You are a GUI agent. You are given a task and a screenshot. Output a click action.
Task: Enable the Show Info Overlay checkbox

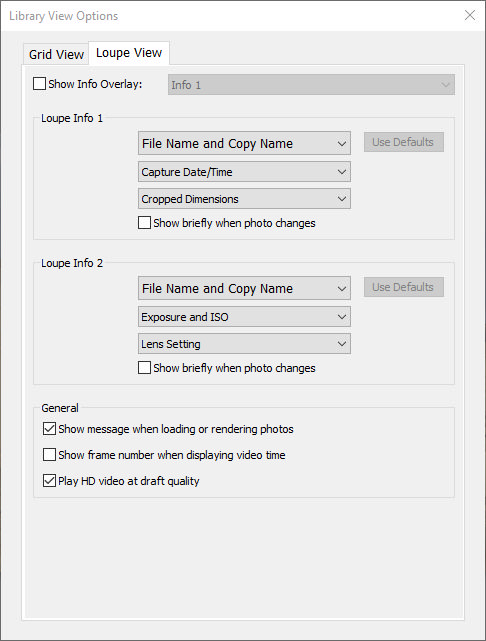39,84
